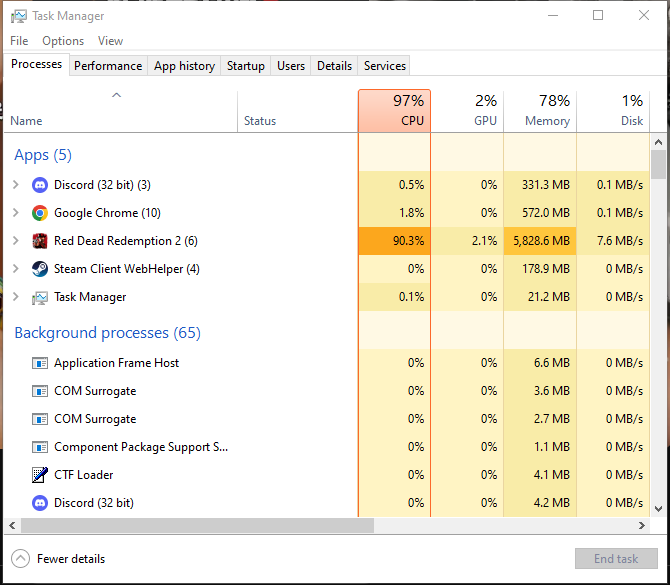Sort by the GPU column header
670x585 pixels.
coord(467,111)
